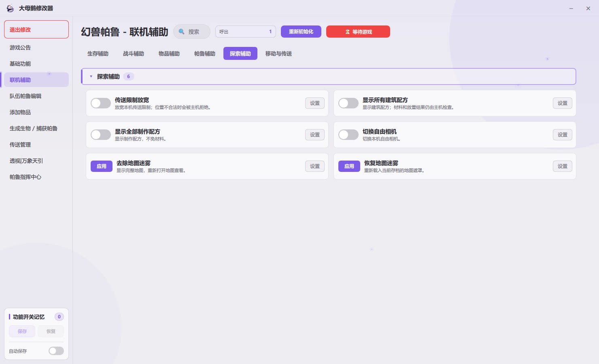This screenshot has width=599, height=364.
Task: Open 帕鲁指挥中心 in the sidebar
Action: tap(36, 177)
